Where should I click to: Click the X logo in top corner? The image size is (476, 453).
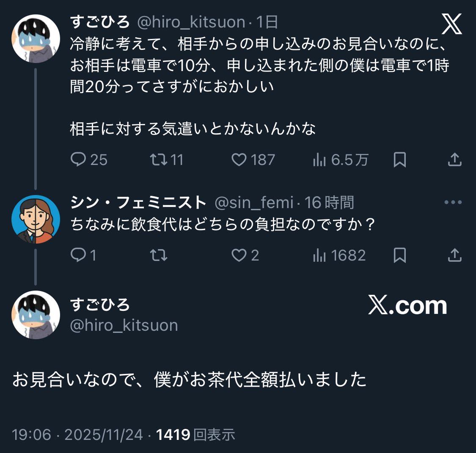pyautogui.click(x=452, y=24)
